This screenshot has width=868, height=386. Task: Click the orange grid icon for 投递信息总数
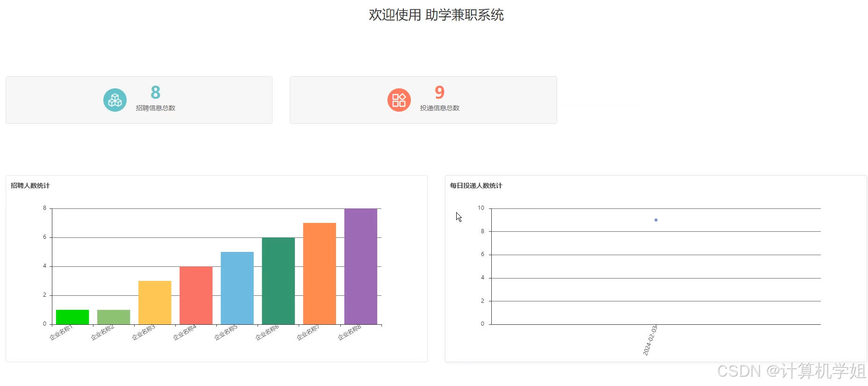click(x=399, y=100)
